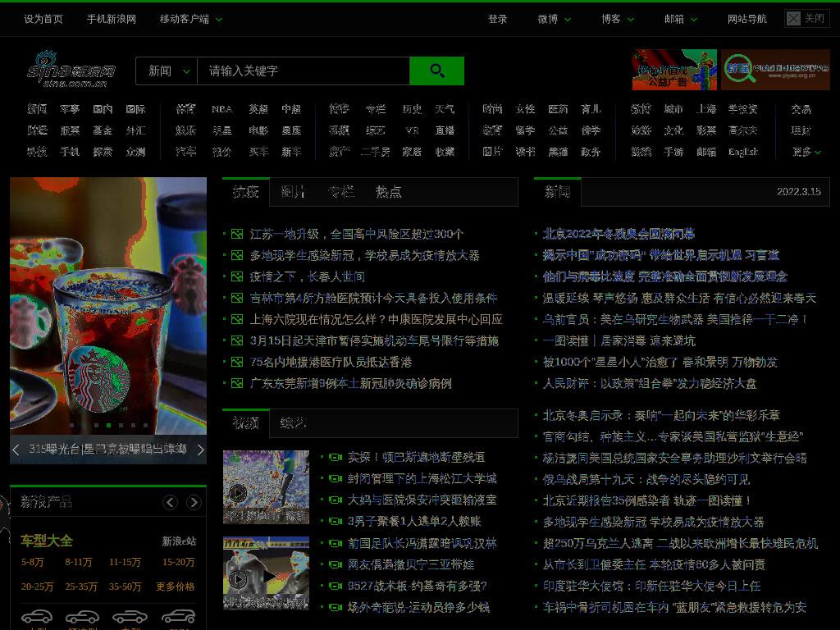Screen dimensions: 840x630
Task: Click image icon beside 吉林市第4所方舱医院 headline
Action: (237, 298)
